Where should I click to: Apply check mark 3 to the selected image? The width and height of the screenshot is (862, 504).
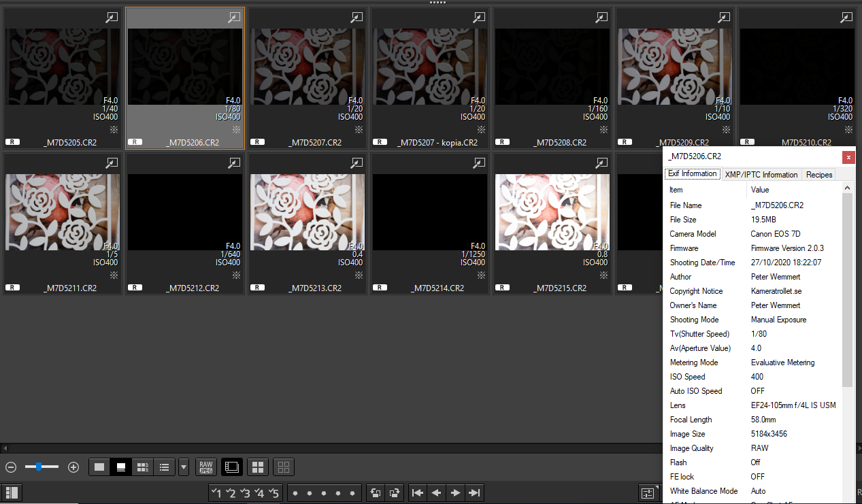246,492
